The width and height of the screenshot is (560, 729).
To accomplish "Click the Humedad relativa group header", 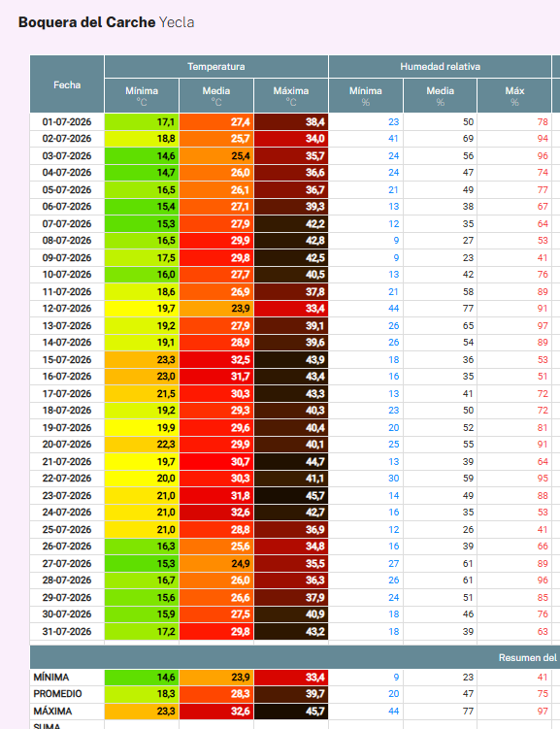I will point(440,66).
